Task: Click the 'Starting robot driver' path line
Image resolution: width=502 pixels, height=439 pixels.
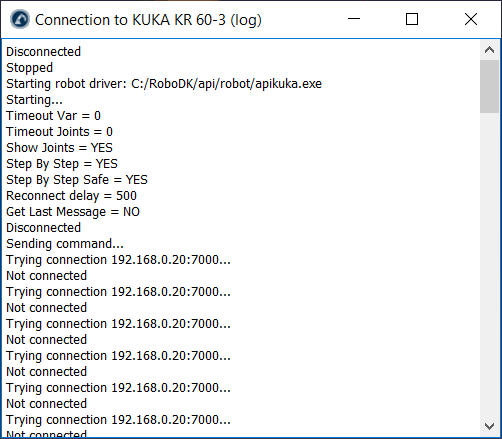Action: tap(164, 84)
